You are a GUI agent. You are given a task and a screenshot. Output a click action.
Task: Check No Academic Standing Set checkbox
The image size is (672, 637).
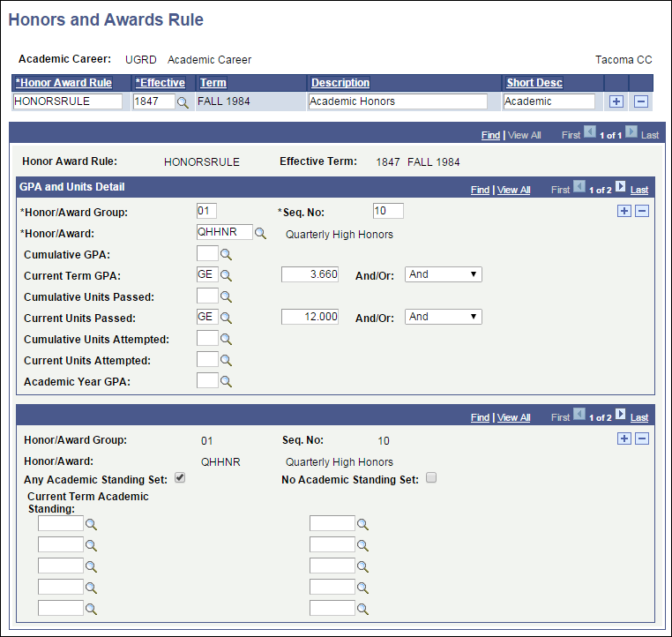pos(431,477)
